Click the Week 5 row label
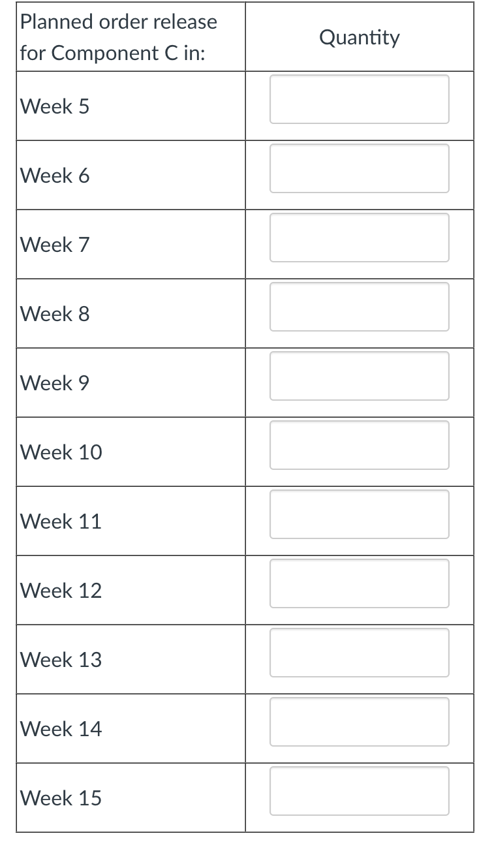Viewport: 492px width, 868px height. click(x=54, y=106)
